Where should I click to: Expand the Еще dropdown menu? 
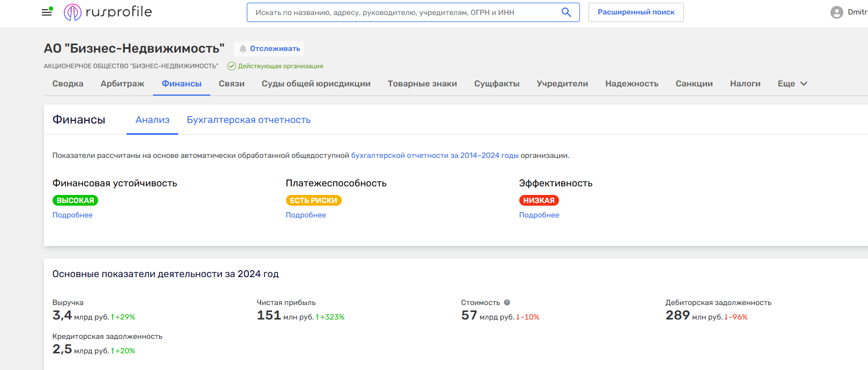pos(792,84)
